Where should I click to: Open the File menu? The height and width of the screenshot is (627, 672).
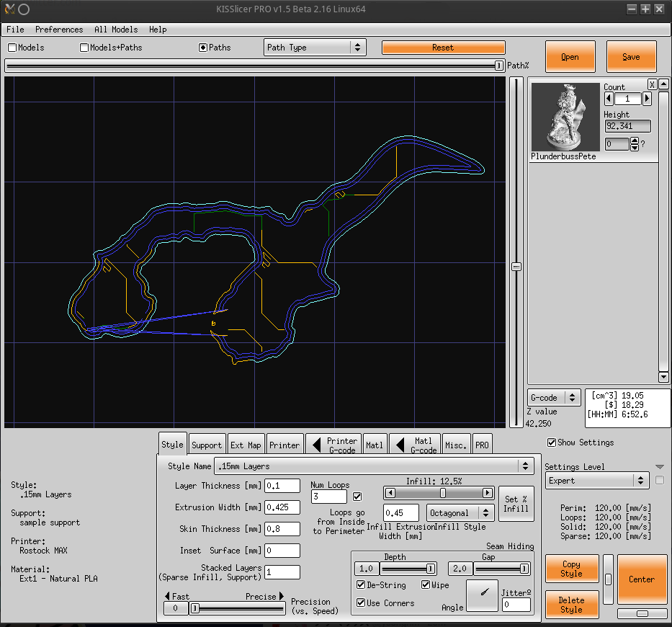(x=15, y=30)
